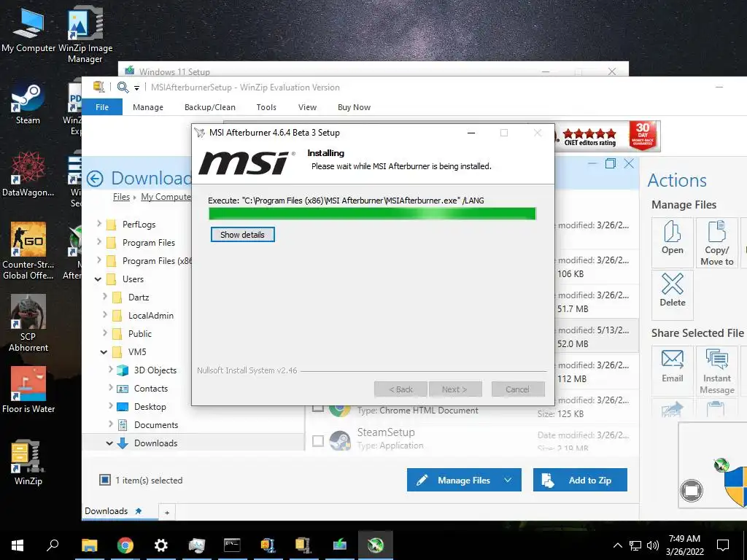Open the notification center icon

[x=723, y=545]
